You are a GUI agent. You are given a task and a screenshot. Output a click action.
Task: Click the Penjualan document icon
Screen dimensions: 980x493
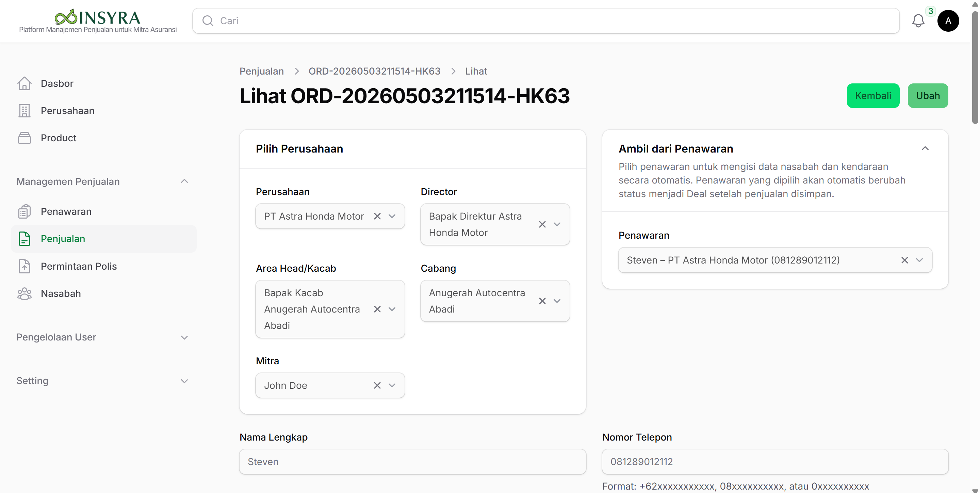[x=24, y=239]
